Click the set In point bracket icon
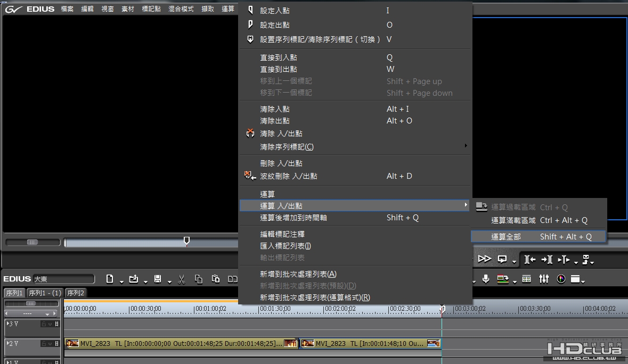This screenshot has height=364, width=628. point(530,260)
